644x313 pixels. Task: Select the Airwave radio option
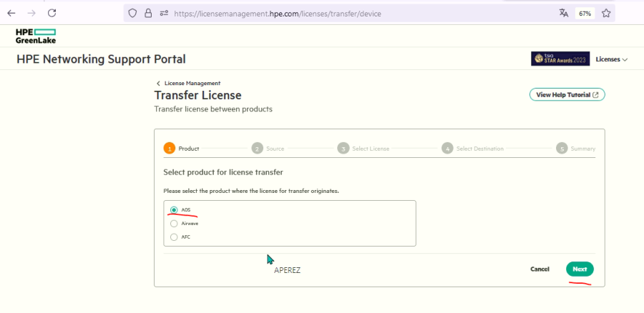(174, 224)
